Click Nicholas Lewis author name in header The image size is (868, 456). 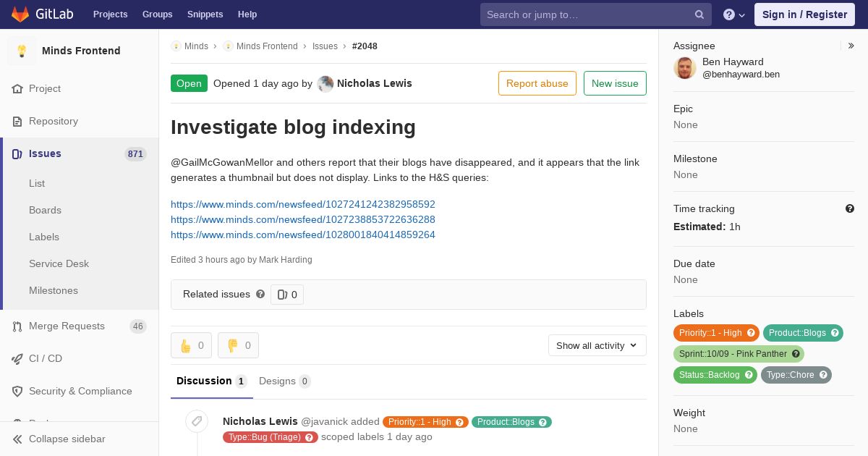click(x=375, y=83)
